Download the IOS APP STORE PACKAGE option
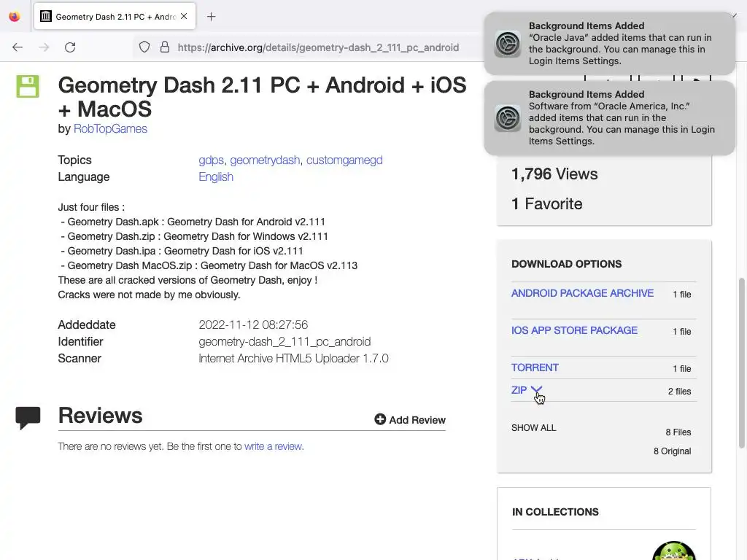 point(574,330)
